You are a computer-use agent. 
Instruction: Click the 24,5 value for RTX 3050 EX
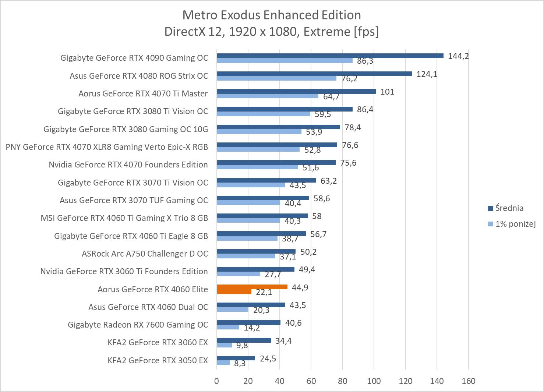[268, 359]
